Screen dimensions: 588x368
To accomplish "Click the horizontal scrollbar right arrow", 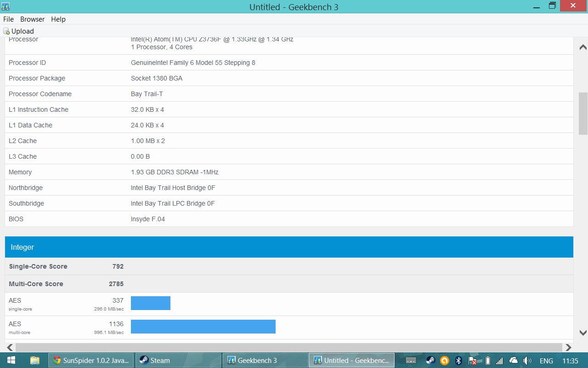I will tap(568, 347).
